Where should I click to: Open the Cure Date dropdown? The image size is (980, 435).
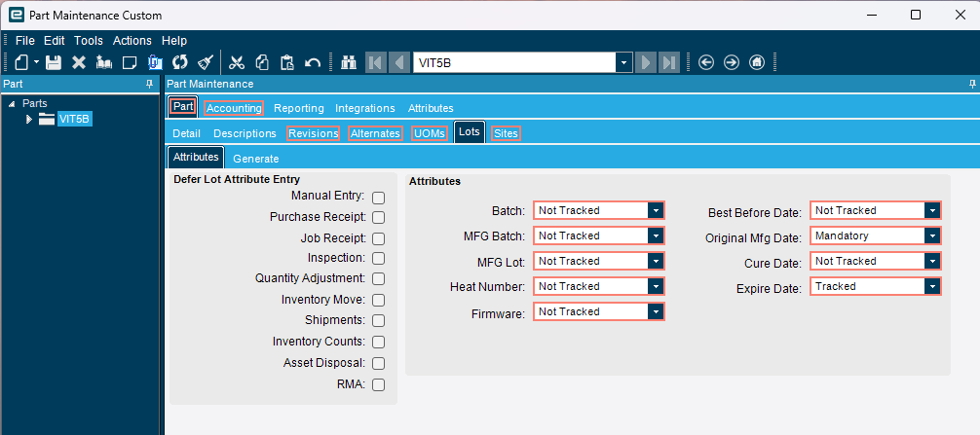click(x=932, y=261)
